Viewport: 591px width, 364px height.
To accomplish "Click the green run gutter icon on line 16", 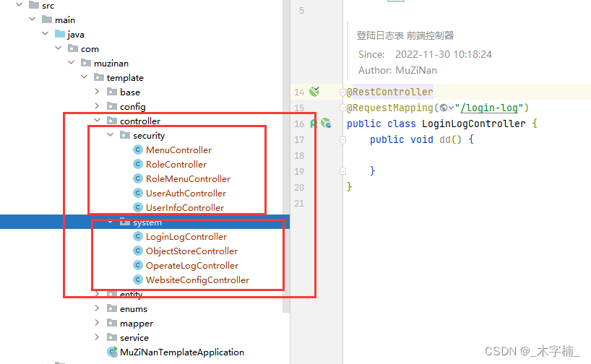I will (x=314, y=123).
